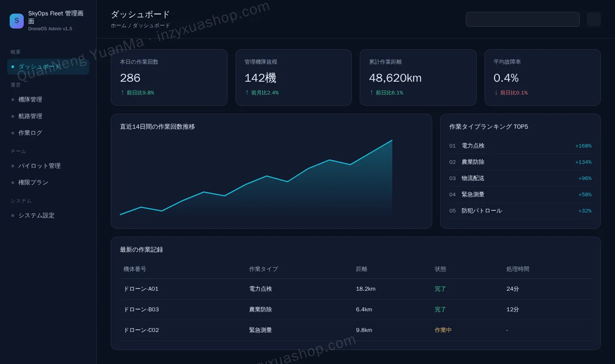The width and height of the screenshot is (615, 364).
Task: Click the square button beside the search box
Action: point(594,19)
